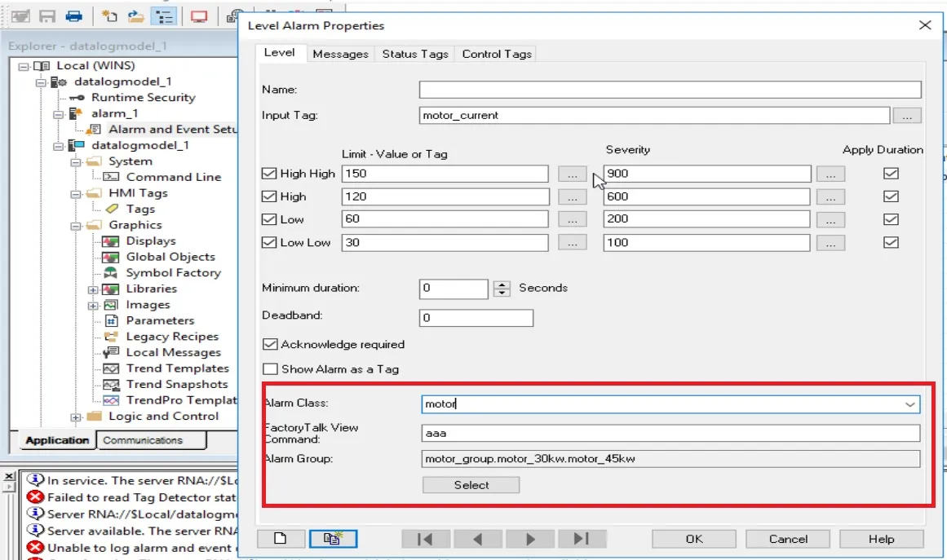
Task: Collapse the Local (WINS) tree node
Action: click(24, 66)
